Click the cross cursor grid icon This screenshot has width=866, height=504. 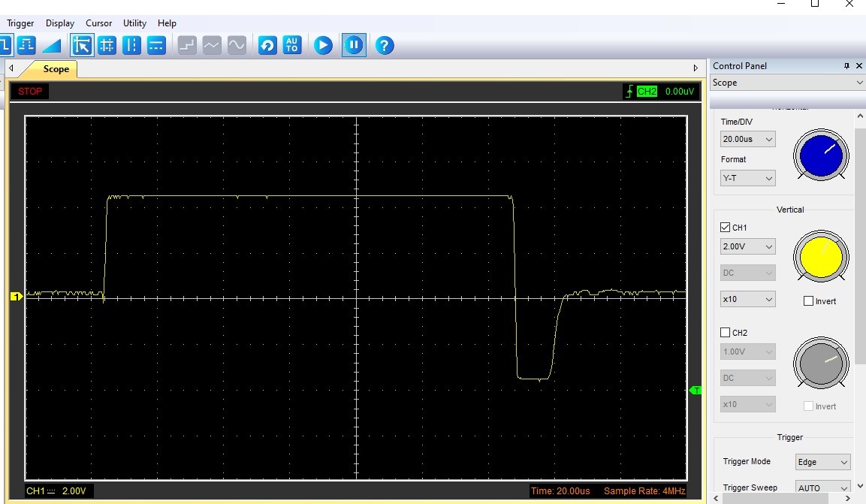107,45
